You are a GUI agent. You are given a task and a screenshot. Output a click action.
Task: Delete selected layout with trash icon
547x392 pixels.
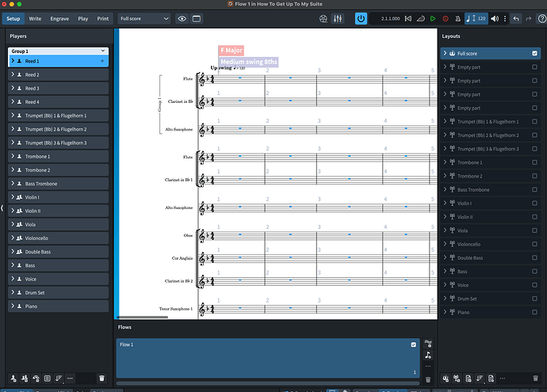coord(535,378)
